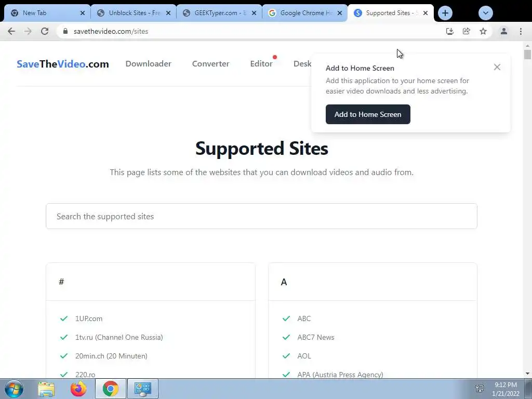Viewport: 532px width, 399px height.
Task: Close the GEEKTyper.com tab
Action: [x=254, y=13]
